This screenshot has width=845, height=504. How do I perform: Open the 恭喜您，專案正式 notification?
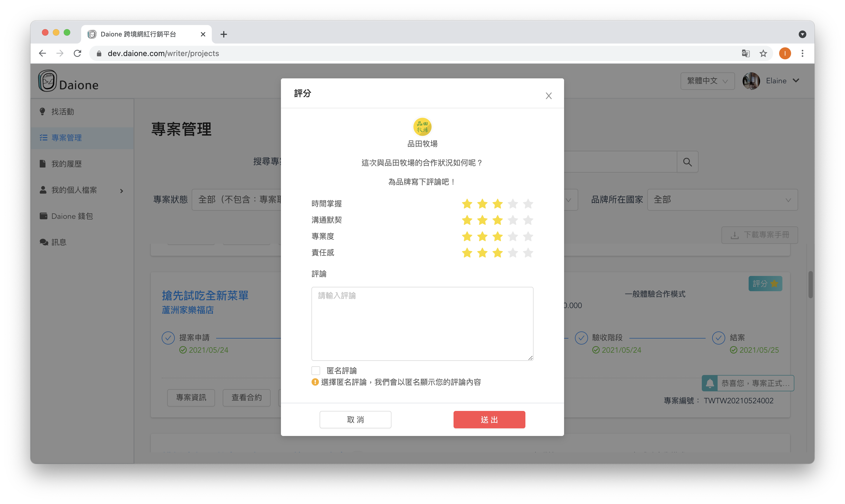click(x=748, y=383)
